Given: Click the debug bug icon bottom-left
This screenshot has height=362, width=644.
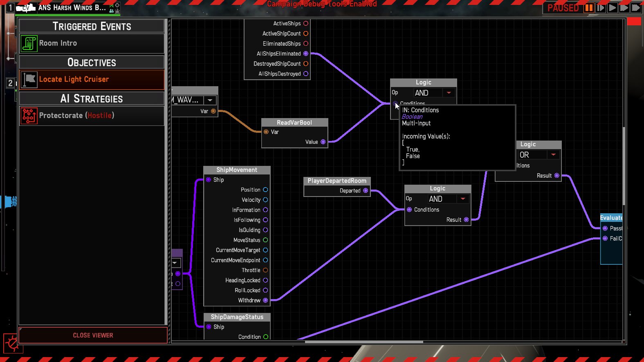Looking at the screenshot, I should pyautogui.click(x=13, y=344).
